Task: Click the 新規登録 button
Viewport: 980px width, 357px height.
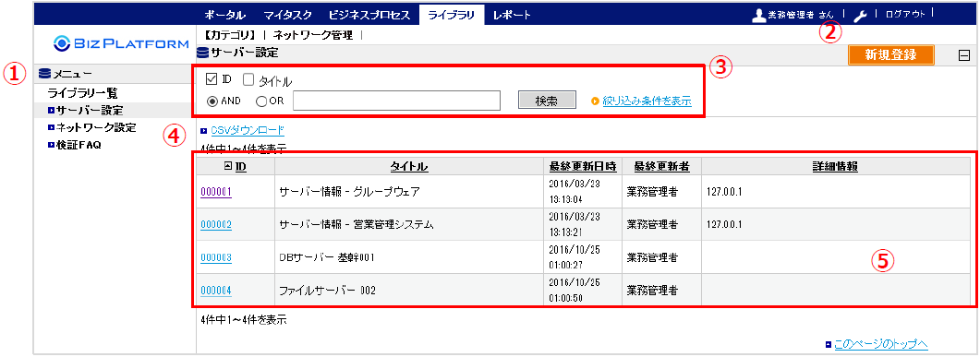Action: [890, 55]
